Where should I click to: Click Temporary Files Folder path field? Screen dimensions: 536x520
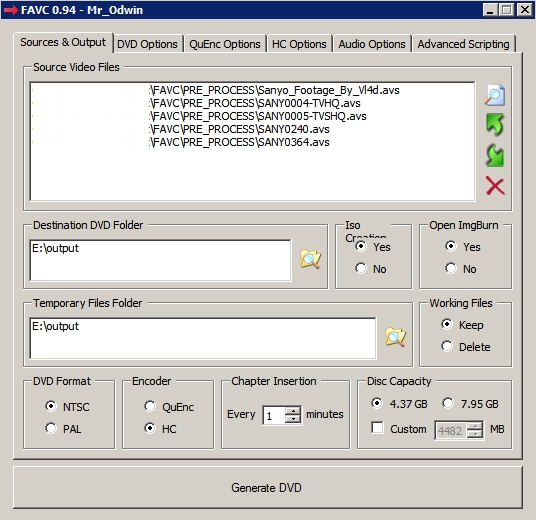203,338
